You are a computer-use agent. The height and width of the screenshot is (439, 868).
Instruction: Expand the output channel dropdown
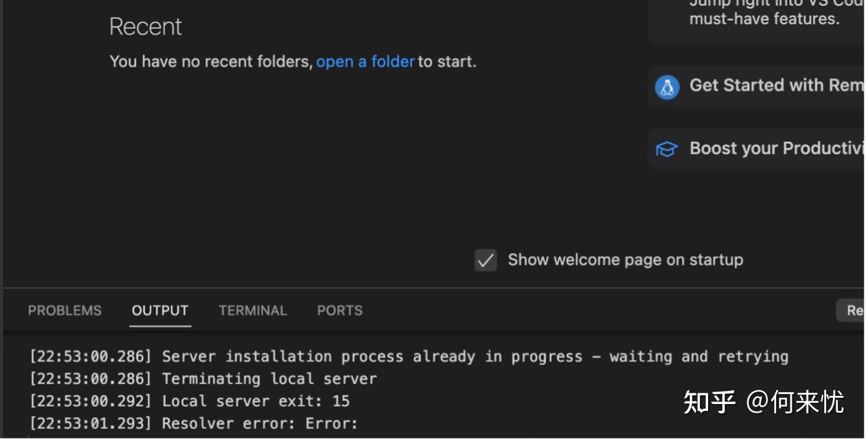tap(852, 310)
